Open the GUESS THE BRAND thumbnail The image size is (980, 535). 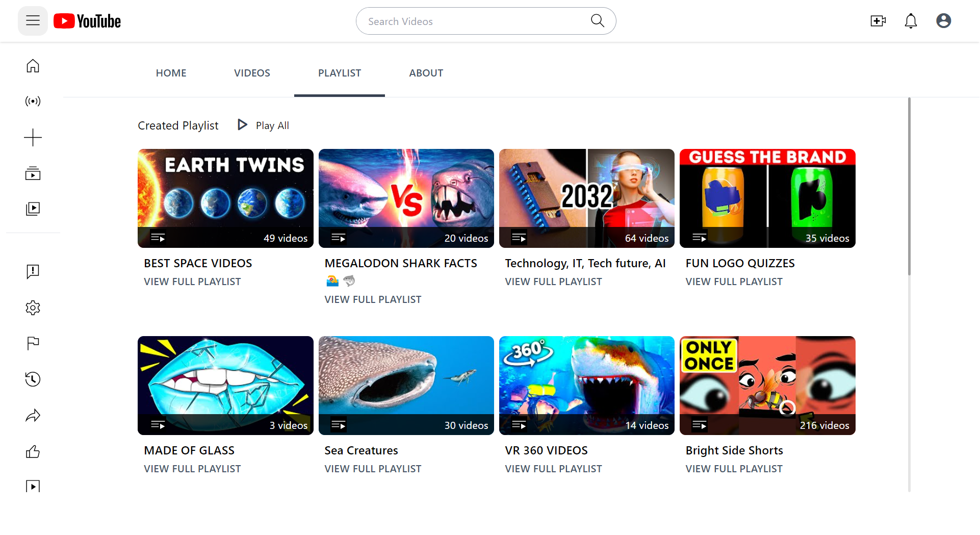pyautogui.click(x=767, y=198)
